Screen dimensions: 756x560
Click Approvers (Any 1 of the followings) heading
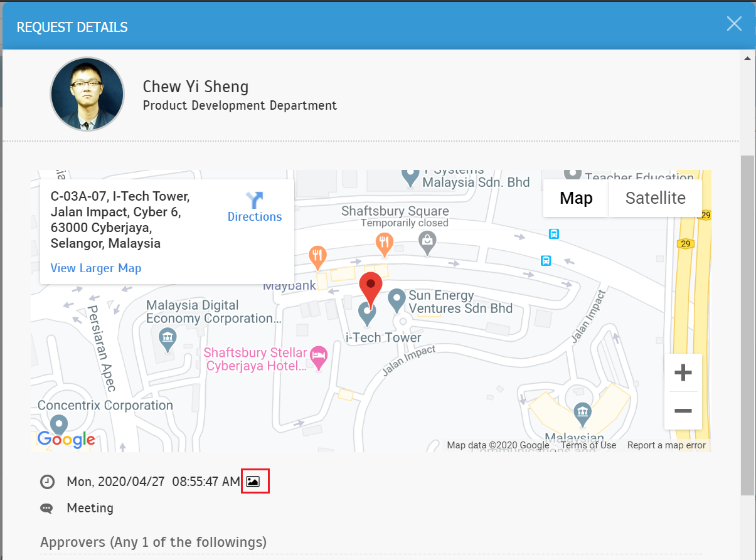point(153,542)
